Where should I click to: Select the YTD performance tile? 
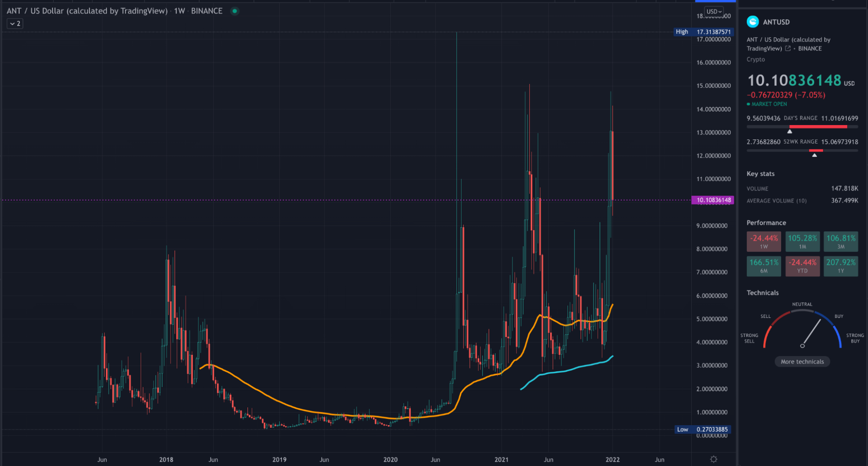[x=802, y=266]
